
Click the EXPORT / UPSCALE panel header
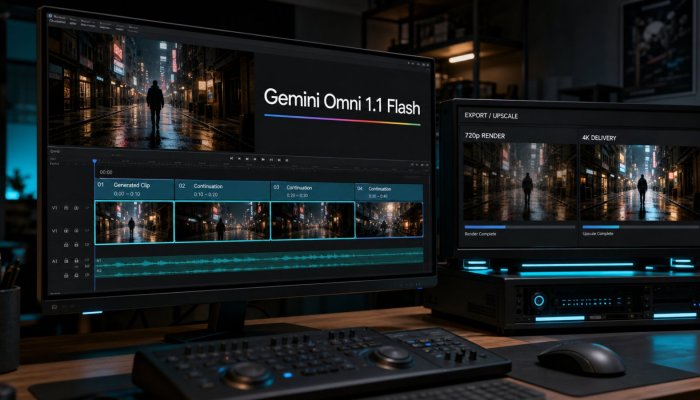491,116
